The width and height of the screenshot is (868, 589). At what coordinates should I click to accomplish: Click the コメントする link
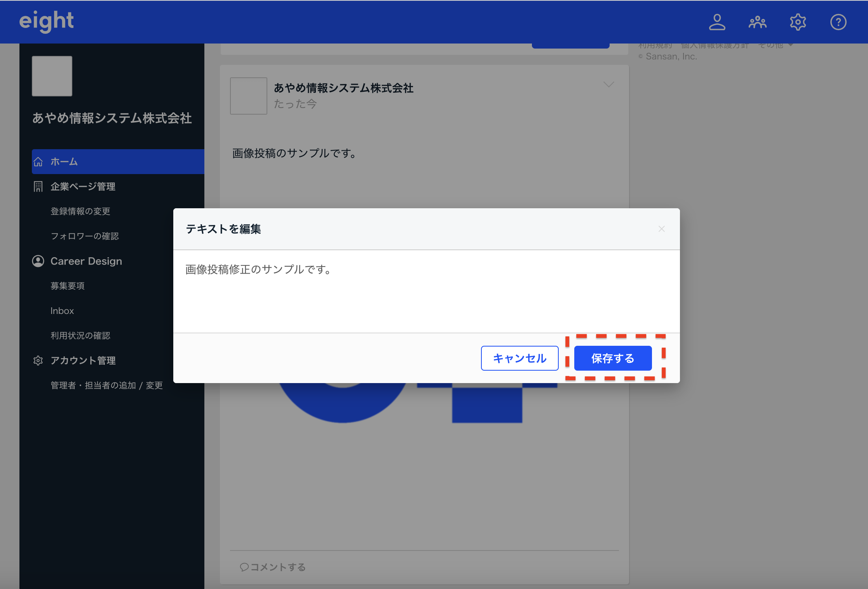[273, 567]
